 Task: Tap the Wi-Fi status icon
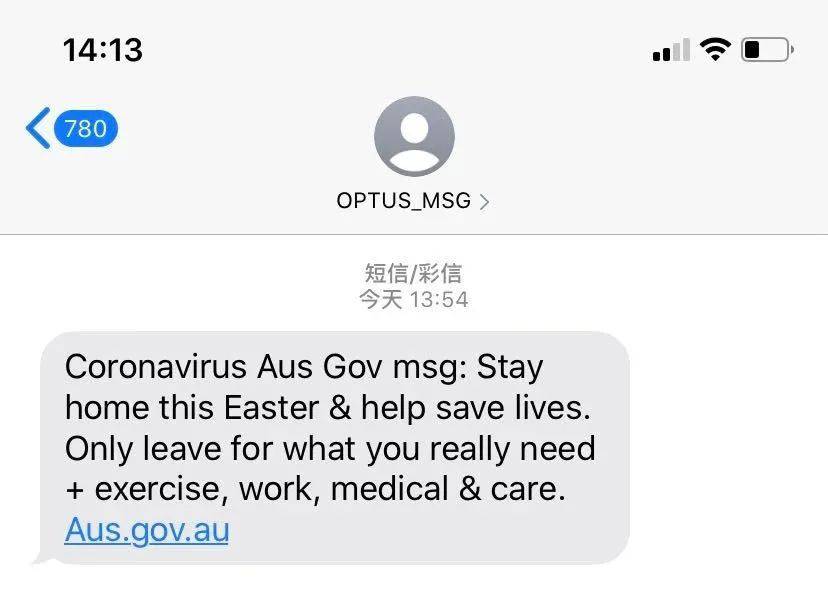(x=715, y=50)
